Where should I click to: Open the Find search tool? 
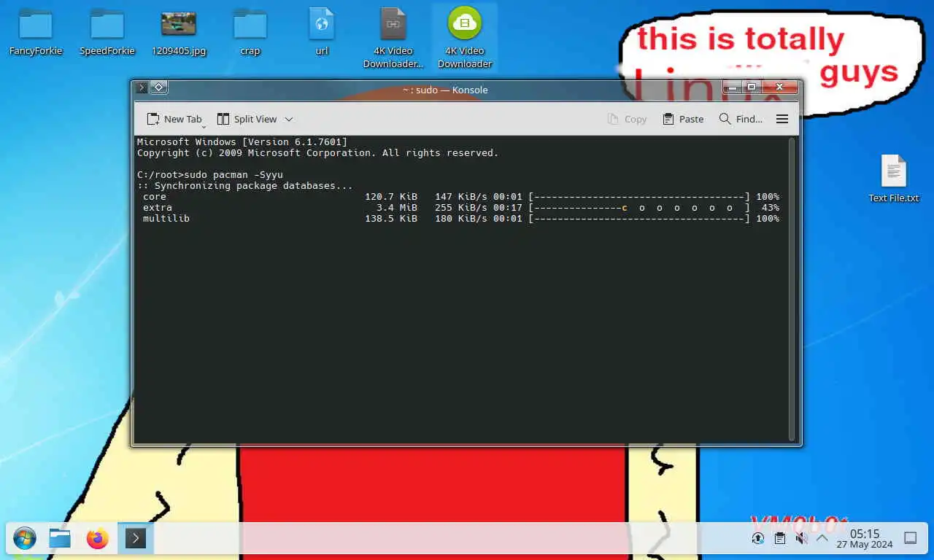[x=741, y=119]
